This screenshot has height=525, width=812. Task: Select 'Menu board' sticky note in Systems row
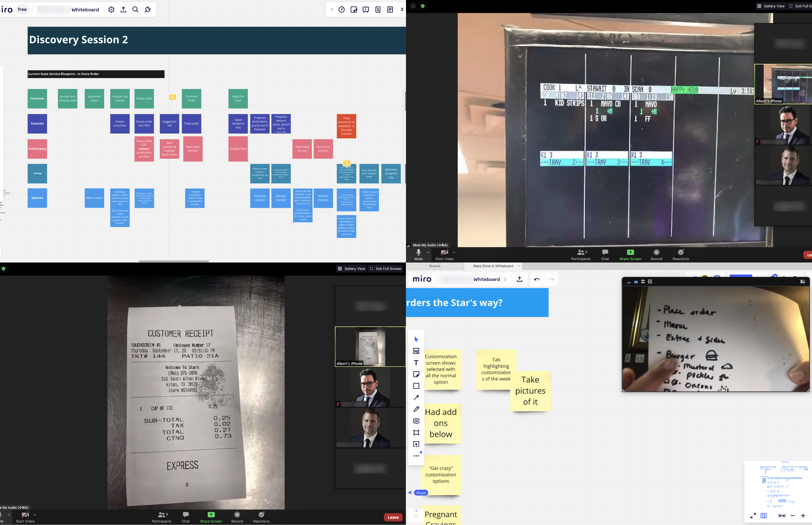pyautogui.click(x=94, y=198)
